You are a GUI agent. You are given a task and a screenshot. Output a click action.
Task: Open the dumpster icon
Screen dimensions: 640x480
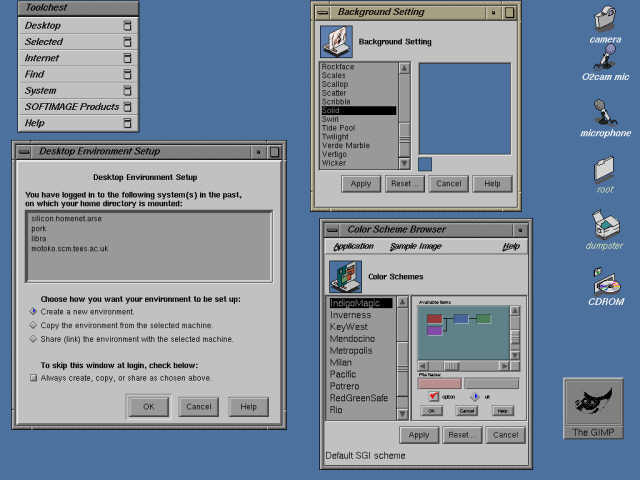pos(604,223)
